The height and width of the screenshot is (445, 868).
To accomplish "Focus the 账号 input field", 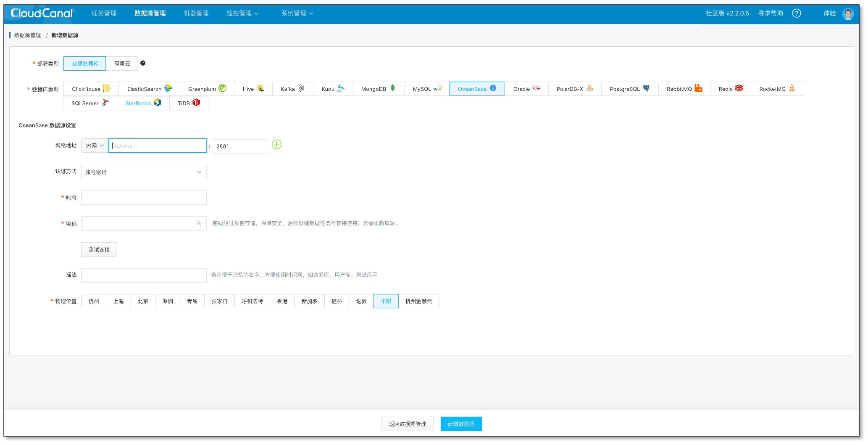I will 144,198.
